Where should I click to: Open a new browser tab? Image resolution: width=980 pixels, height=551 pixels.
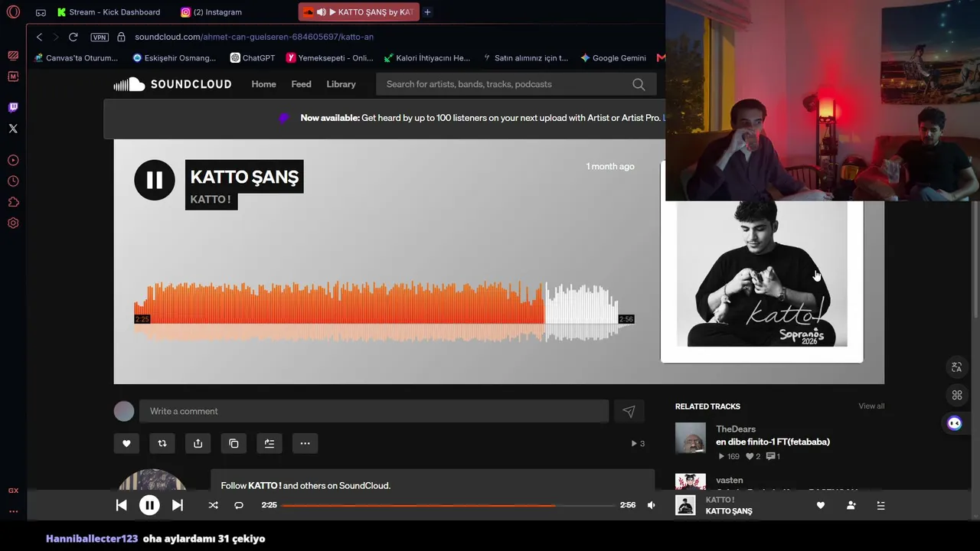(x=427, y=12)
